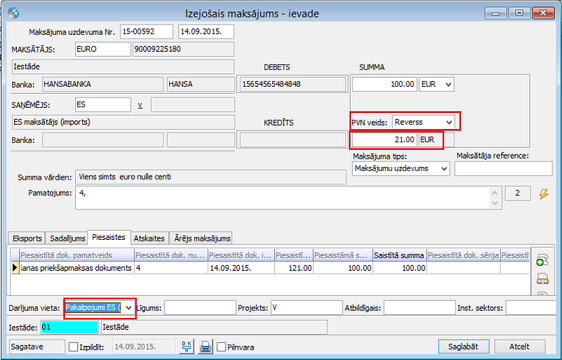Click the printer icon
Image resolution: width=562 pixels, height=360 pixels.
[205, 347]
